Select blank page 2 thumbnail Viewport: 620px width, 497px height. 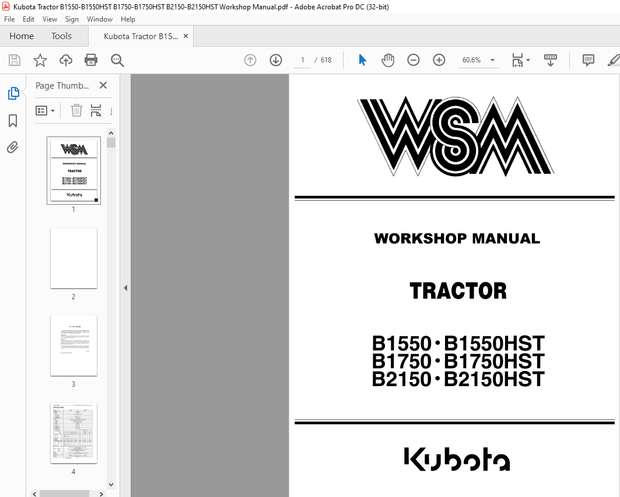pos(74,258)
